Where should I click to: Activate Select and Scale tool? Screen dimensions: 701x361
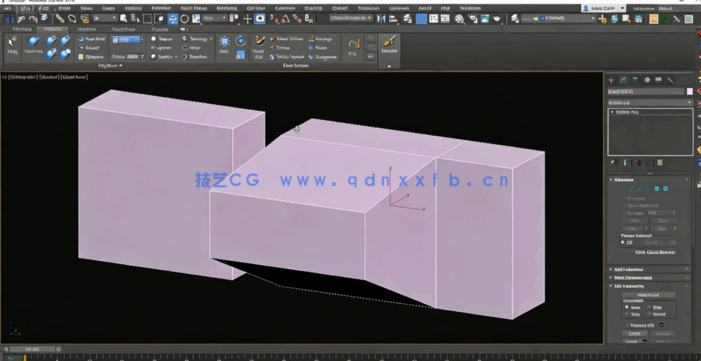point(196,18)
